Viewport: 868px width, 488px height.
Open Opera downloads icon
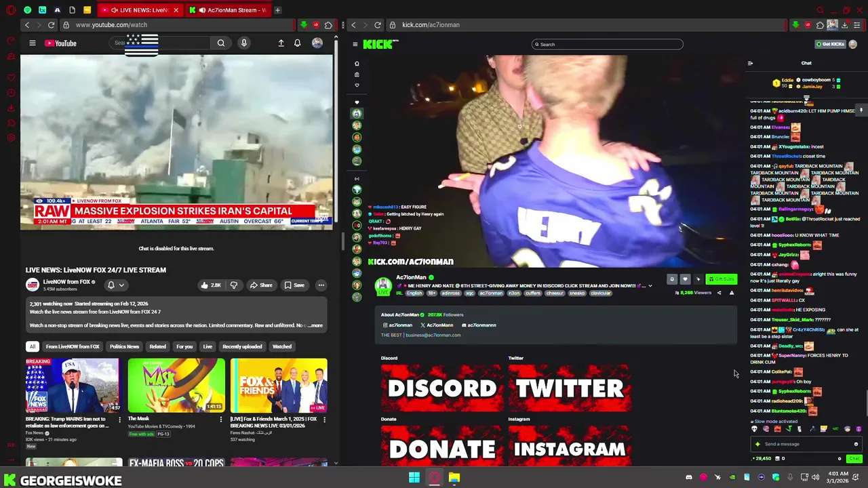coord(844,25)
